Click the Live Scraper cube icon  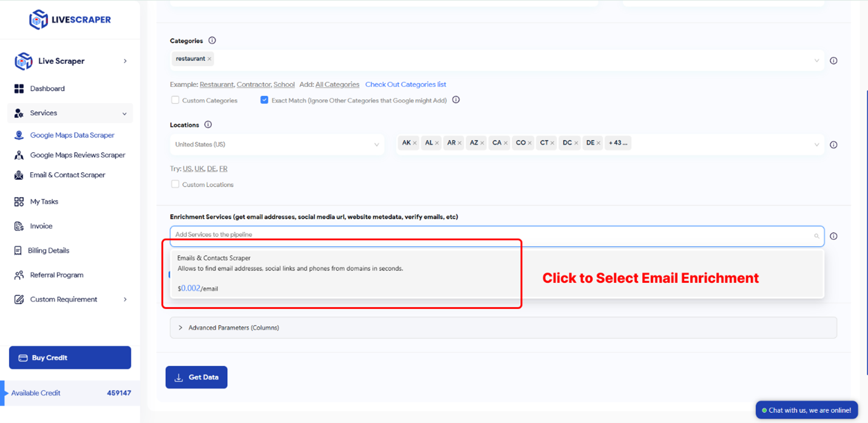(x=23, y=61)
